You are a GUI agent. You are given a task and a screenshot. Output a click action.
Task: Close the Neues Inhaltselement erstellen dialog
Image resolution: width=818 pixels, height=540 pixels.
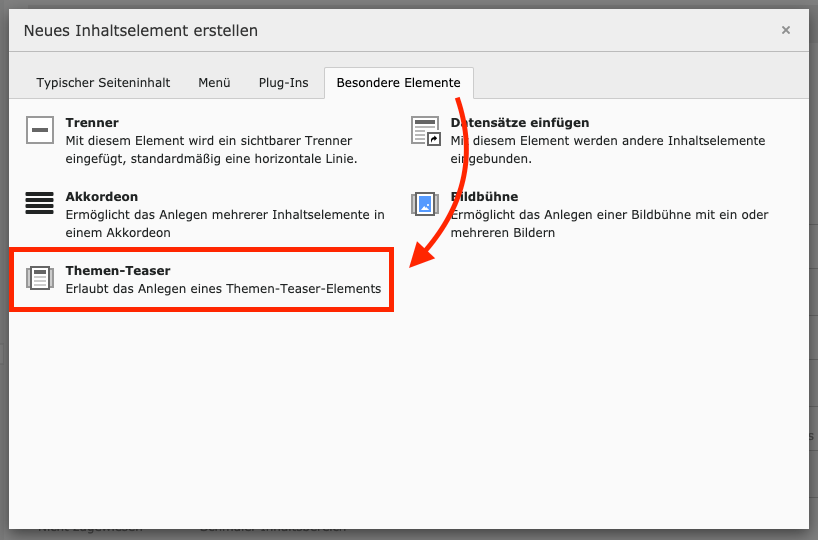[x=786, y=30]
